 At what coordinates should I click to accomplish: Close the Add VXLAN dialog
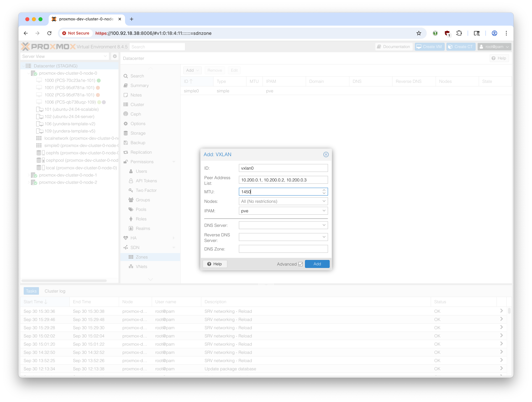[326, 154]
